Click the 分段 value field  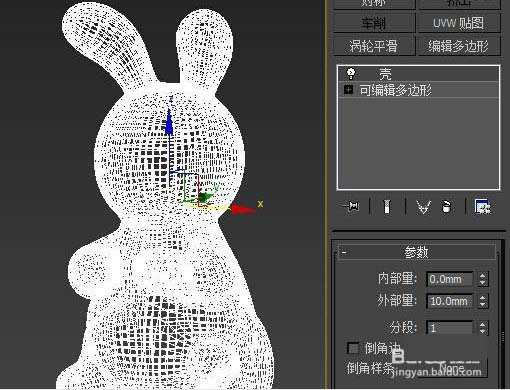pyautogui.click(x=449, y=328)
